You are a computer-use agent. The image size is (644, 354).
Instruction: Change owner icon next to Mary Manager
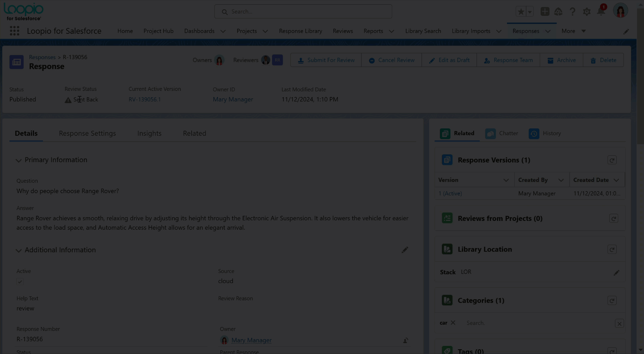point(405,340)
